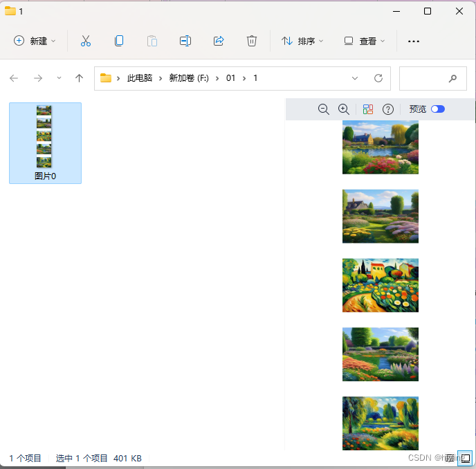Switch to details view in status bar
This screenshot has height=469, width=476.
point(450,458)
